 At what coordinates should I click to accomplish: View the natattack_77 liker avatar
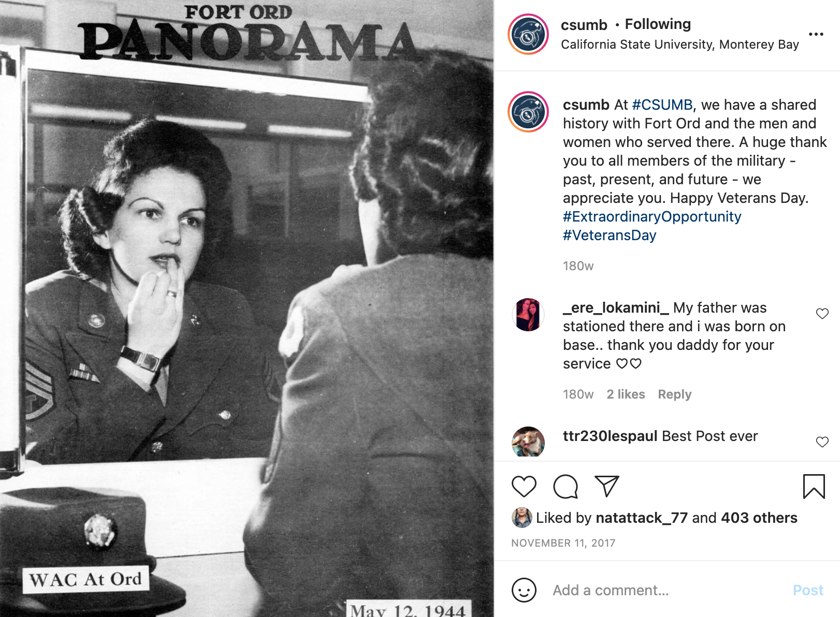pyautogui.click(x=522, y=518)
